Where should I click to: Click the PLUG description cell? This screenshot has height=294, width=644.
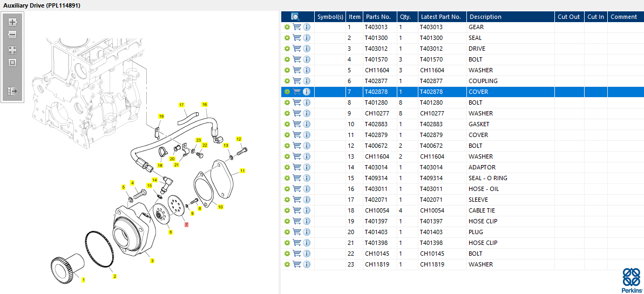click(511, 232)
